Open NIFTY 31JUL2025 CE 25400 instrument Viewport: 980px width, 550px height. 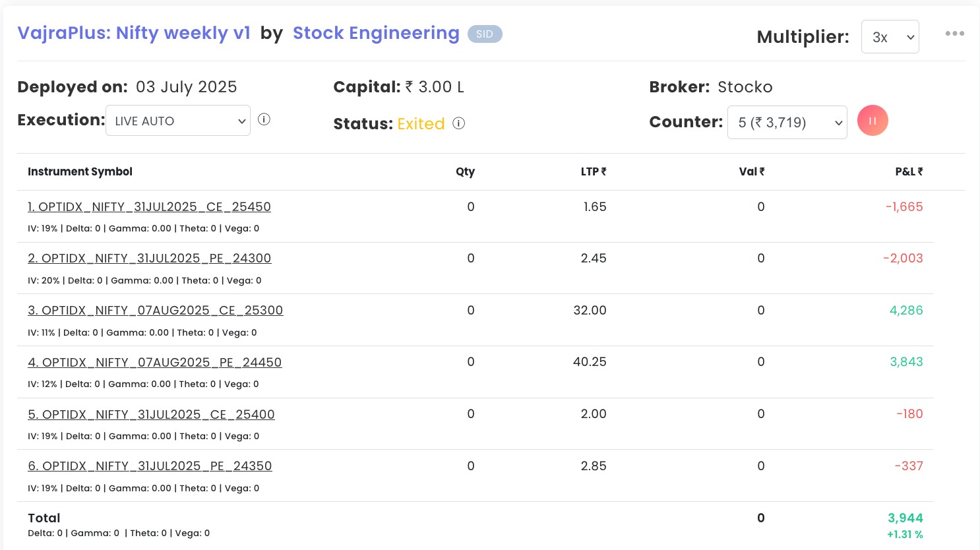[151, 415]
